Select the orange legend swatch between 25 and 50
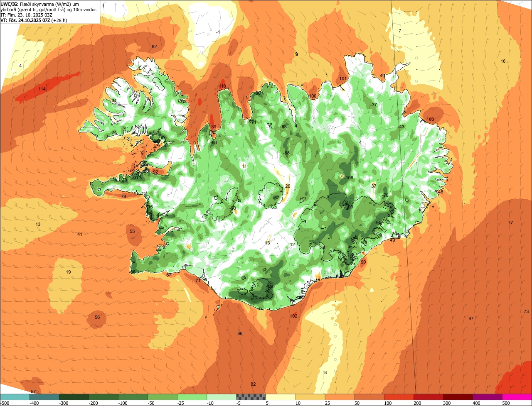532x406 pixels. pos(340,397)
